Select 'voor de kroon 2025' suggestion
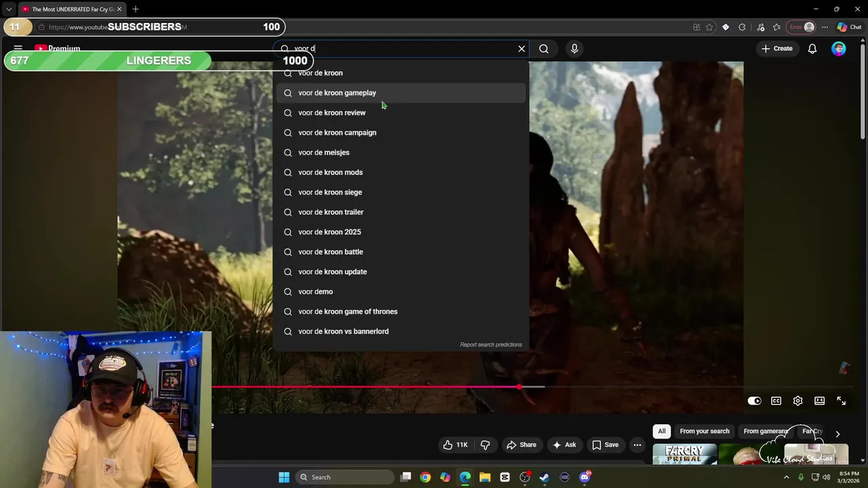The image size is (868, 488). (401, 232)
